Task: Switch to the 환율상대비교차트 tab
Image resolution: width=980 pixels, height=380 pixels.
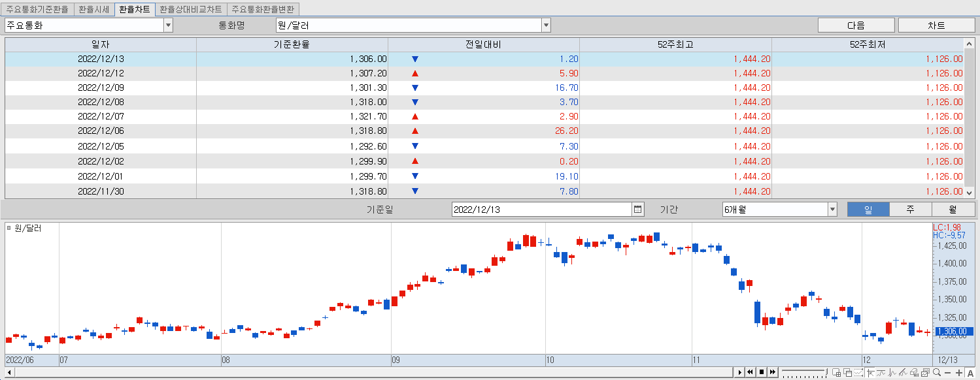Action: pos(191,10)
